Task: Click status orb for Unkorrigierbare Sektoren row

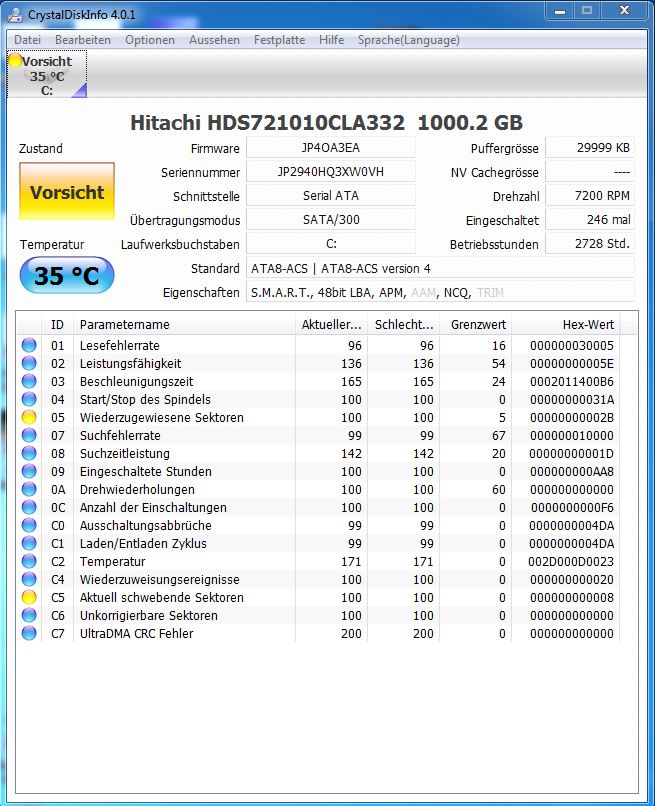Action: point(29,615)
